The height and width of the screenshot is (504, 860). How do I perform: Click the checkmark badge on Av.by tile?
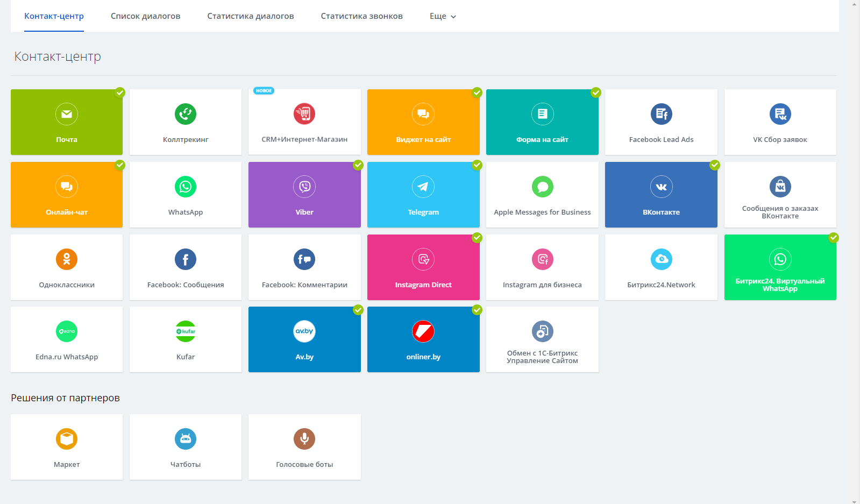click(358, 310)
